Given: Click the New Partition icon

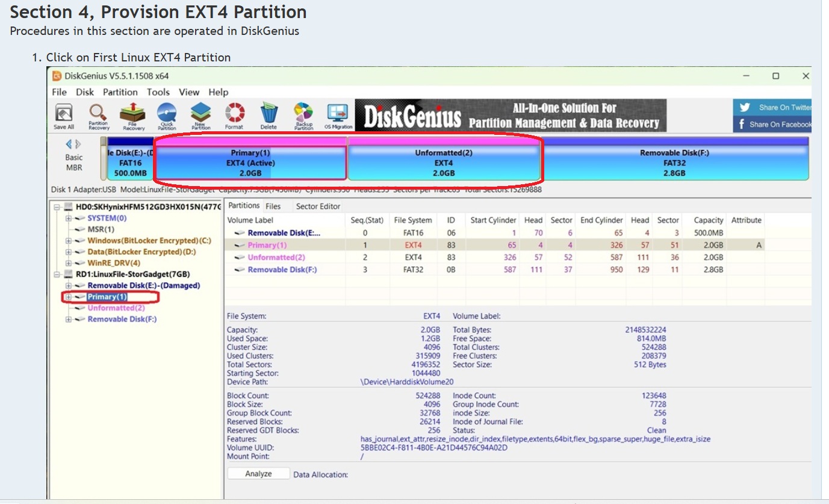Looking at the screenshot, I should pos(200,116).
